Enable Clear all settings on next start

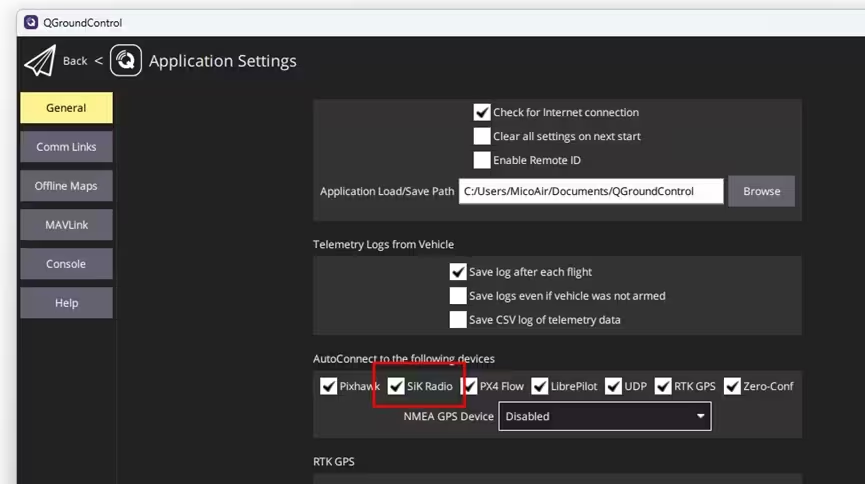pos(482,136)
